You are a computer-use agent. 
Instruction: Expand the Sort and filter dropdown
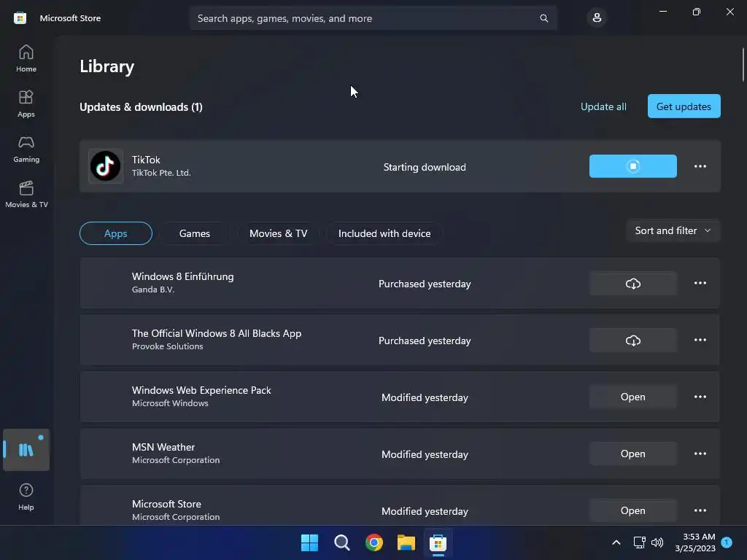tap(673, 230)
